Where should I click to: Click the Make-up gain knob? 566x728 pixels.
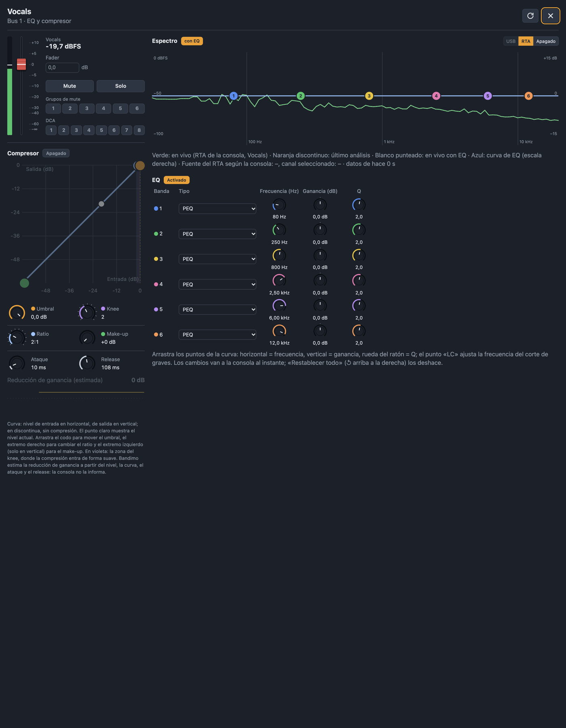tap(87, 338)
